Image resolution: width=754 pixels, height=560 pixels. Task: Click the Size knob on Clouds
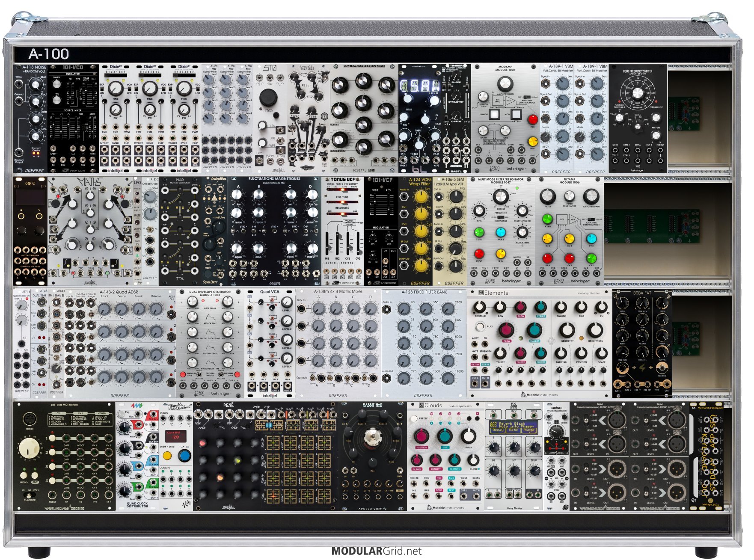tap(445, 436)
